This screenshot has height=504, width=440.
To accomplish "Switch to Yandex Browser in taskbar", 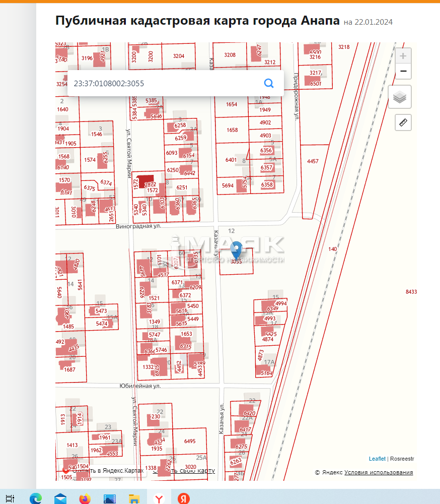I will (x=159, y=498).
